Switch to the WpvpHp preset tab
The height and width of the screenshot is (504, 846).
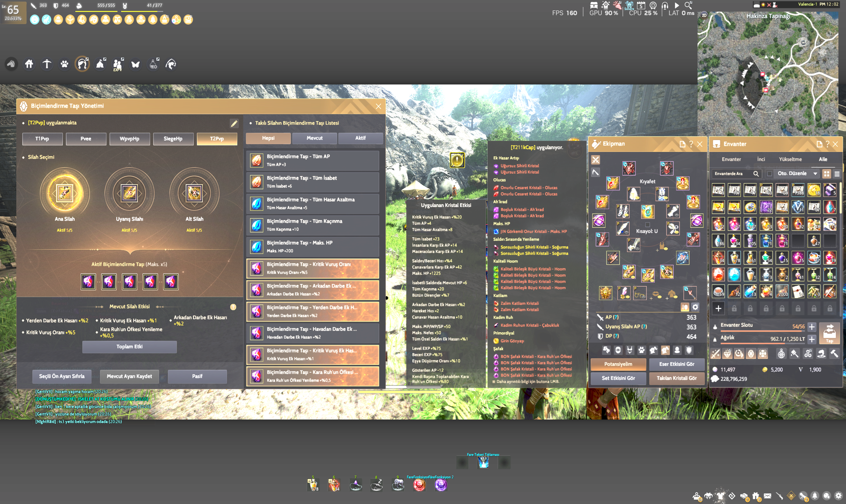tap(129, 139)
